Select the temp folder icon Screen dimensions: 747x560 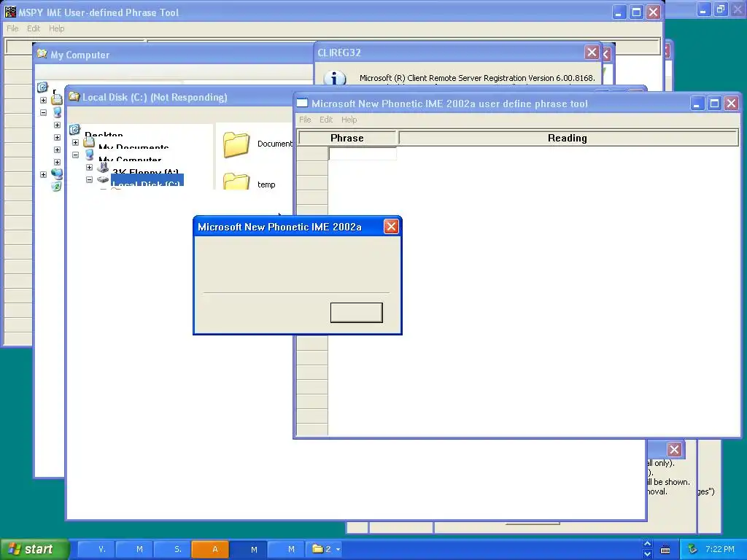236,181
